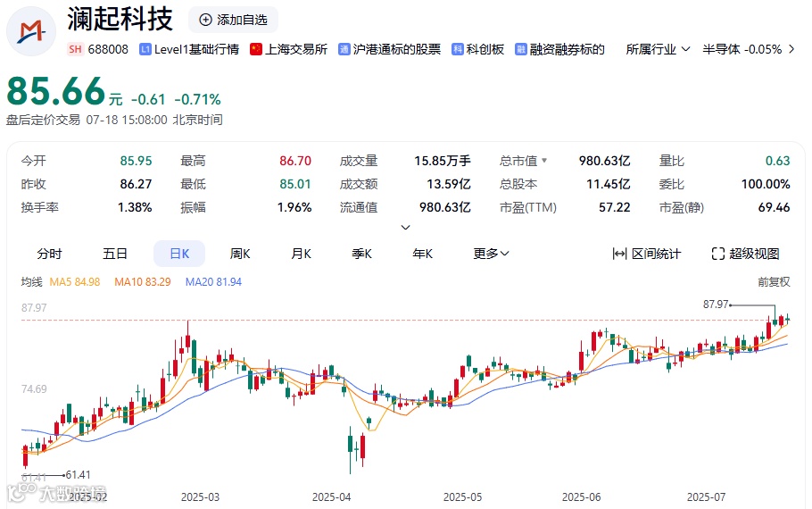The width and height of the screenshot is (812, 509).
Task: Click the 今开 value 85.95
Action: point(136,161)
